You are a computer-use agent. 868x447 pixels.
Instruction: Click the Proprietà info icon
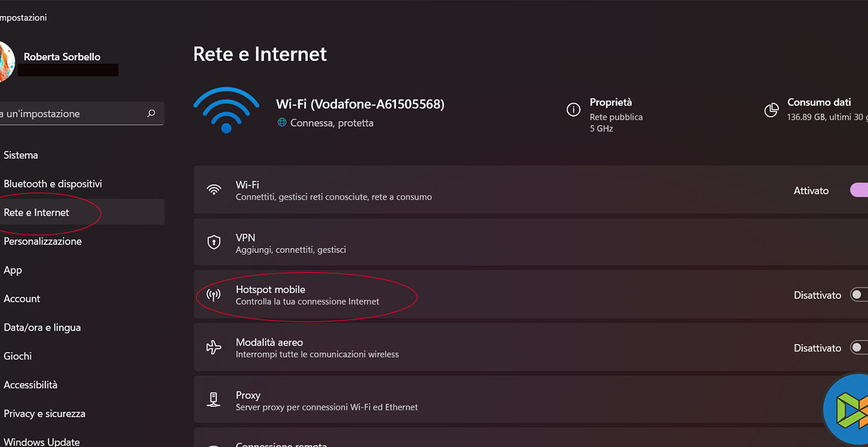[573, 110]
